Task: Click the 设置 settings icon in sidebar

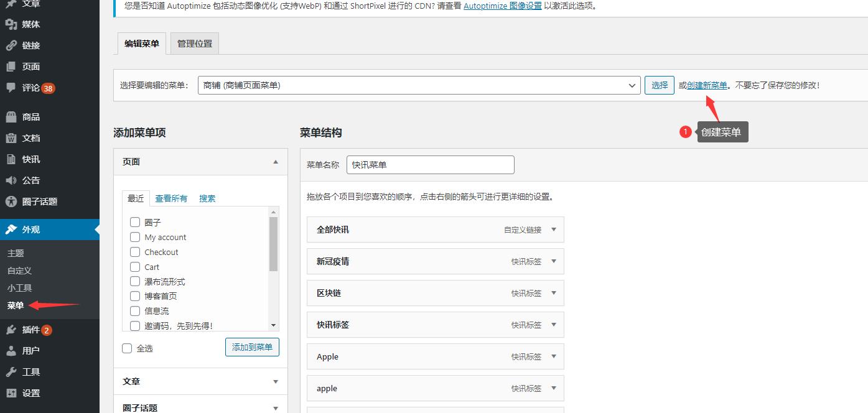Action: [11, 393]
